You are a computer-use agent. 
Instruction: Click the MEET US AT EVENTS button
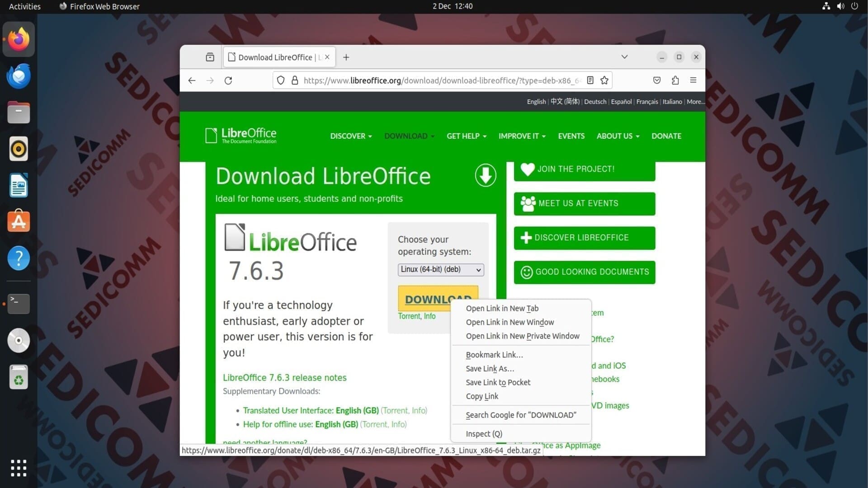tap(584, 204)
